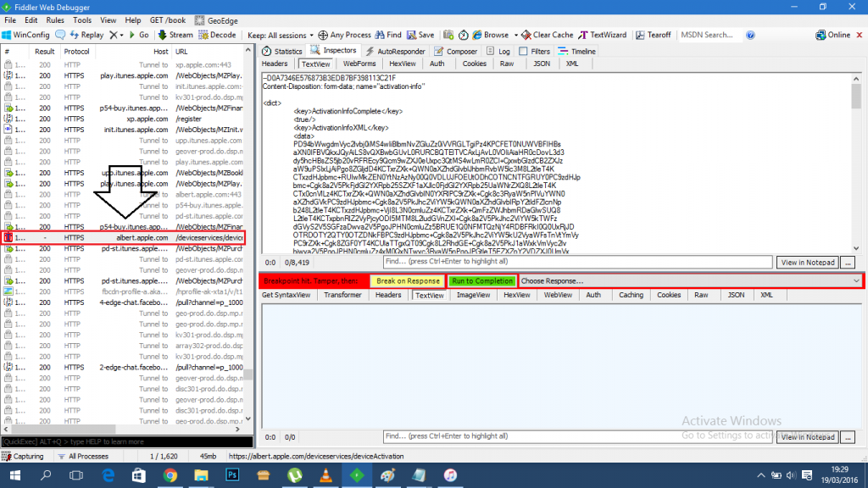Close the toolbar with red X
The image size is (868, 488).
(x=860, y=35)
